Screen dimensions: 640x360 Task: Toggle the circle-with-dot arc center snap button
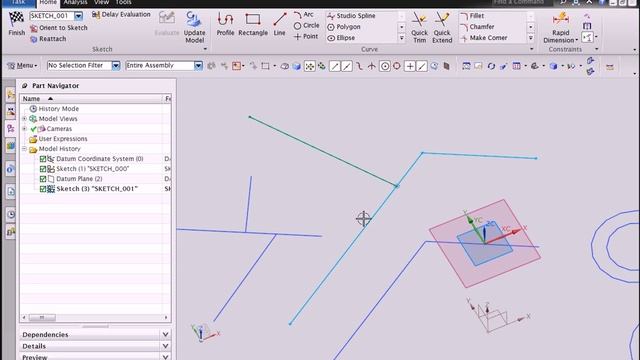click(384, 66)
